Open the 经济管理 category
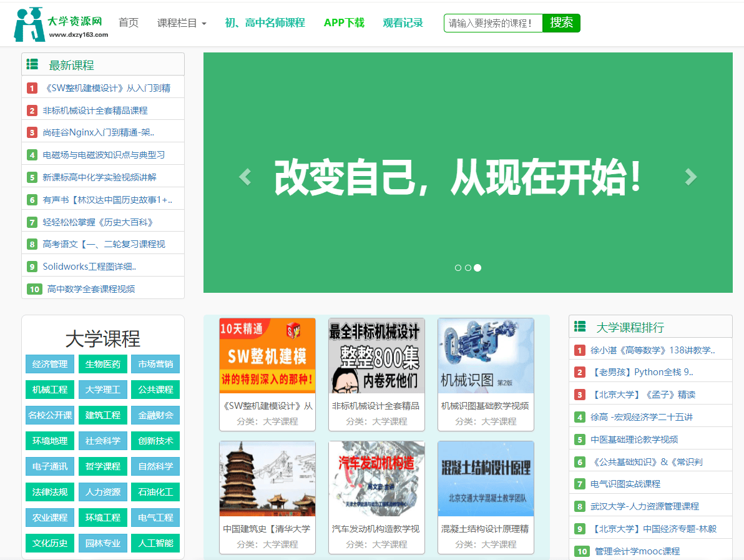744x560 pixels. [x=49, y=363]
